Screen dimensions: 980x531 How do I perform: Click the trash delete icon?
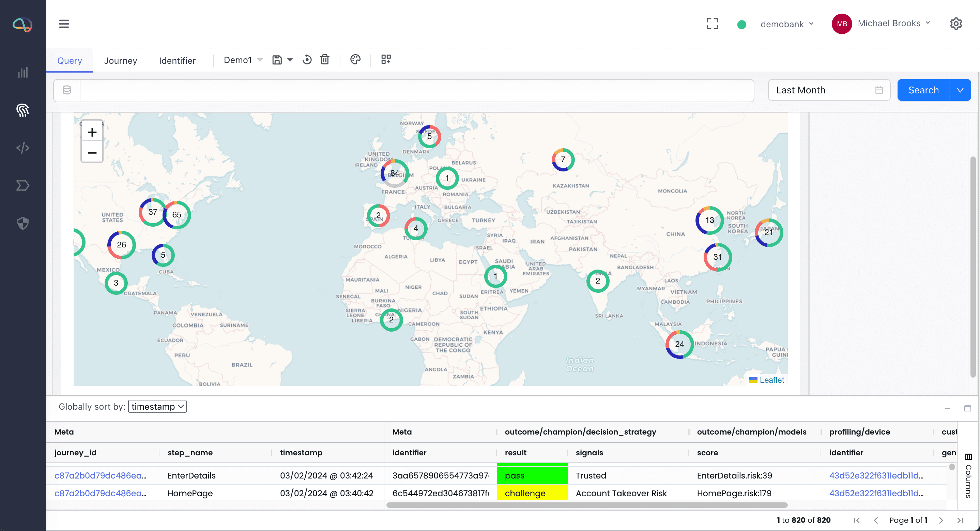coord(324,60)
